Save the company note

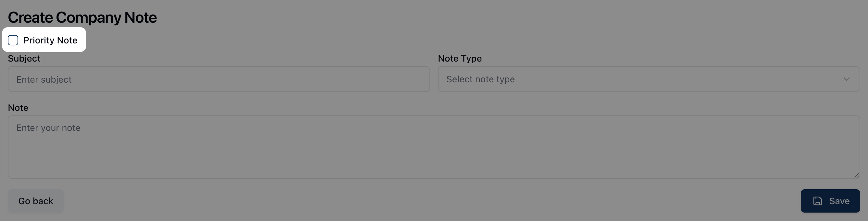tap(830, 201)
